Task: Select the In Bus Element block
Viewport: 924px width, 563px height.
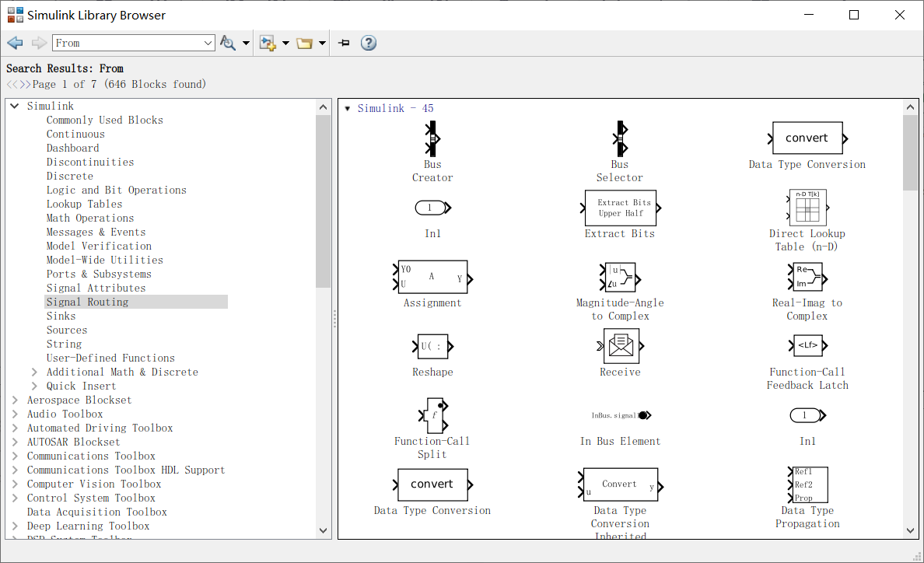Action: tap(621, 415)
